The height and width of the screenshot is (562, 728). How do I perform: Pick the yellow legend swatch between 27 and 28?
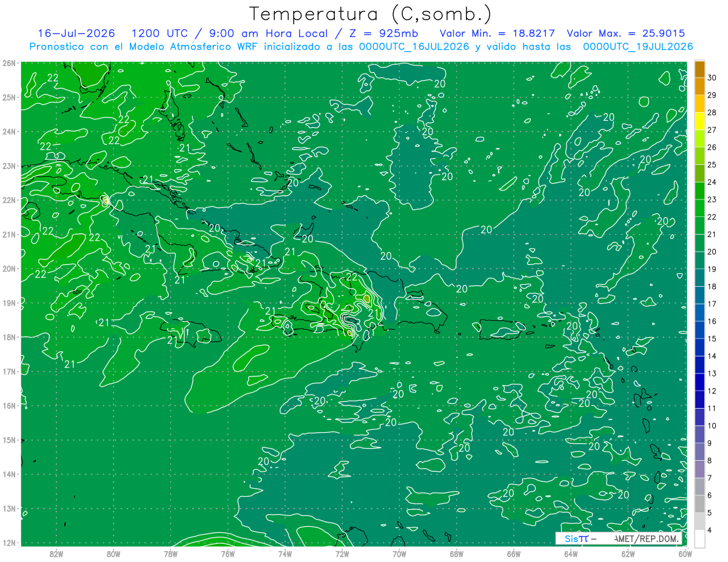click(699, 121)
